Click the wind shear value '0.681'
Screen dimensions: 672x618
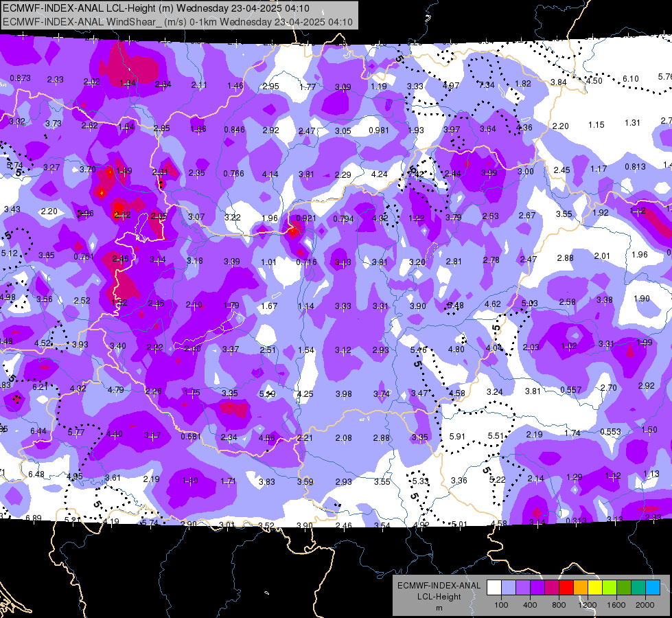[191, 437]
